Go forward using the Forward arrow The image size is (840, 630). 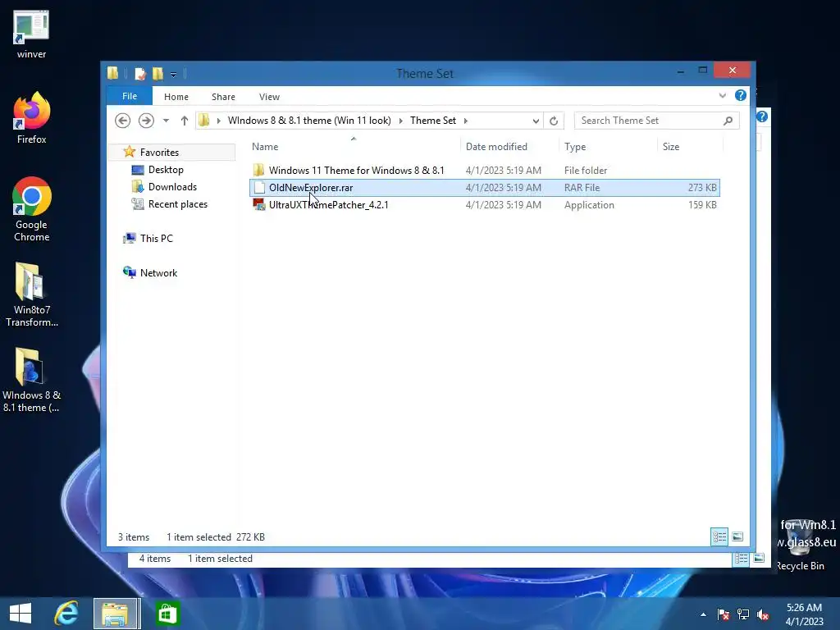click(x=146, y=121)
